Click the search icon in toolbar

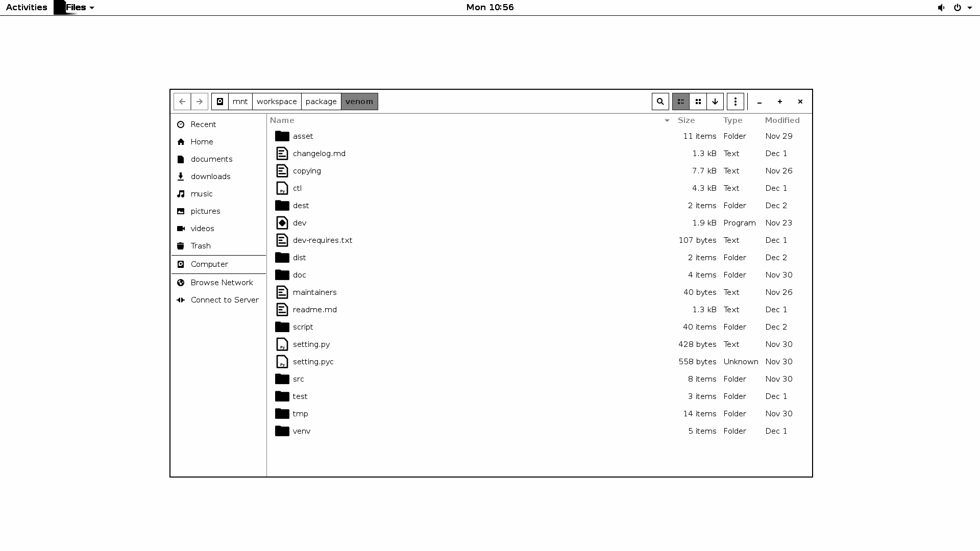659,101
